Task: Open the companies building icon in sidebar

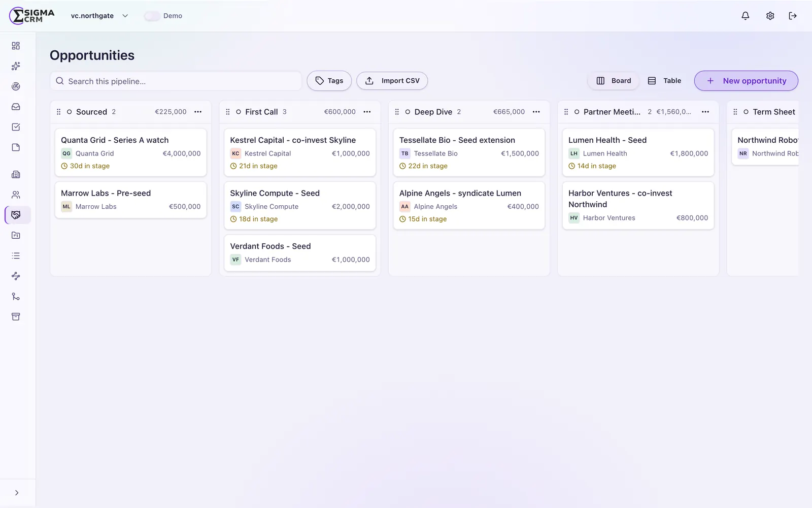Action: click(16, 174)
